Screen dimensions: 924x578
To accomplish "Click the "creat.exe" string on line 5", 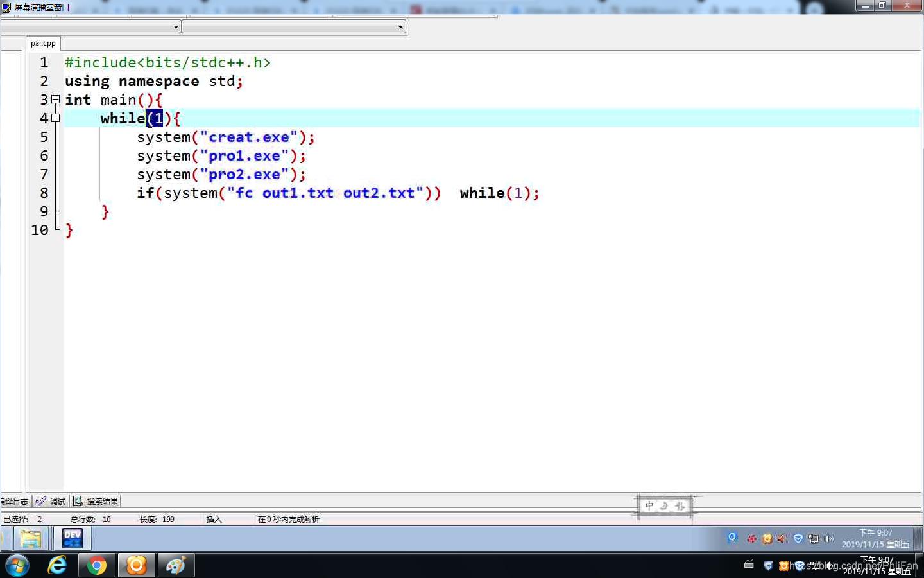I will point(249,137).
